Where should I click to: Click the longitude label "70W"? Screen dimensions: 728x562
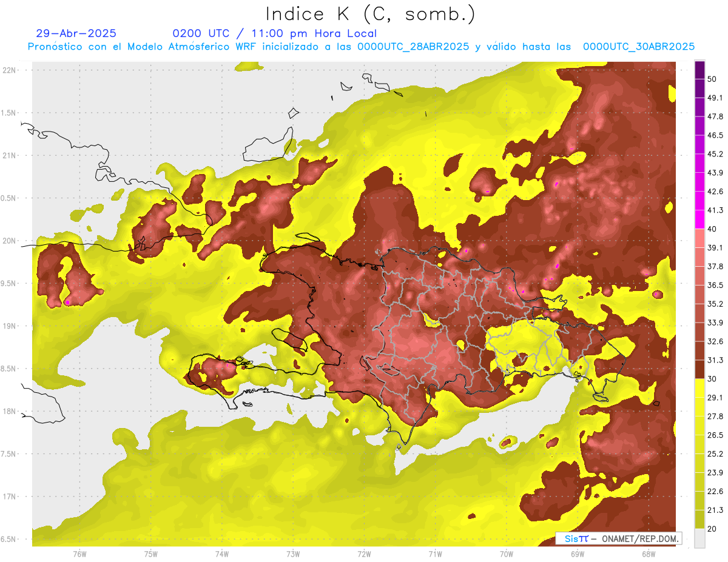[507, 555]
